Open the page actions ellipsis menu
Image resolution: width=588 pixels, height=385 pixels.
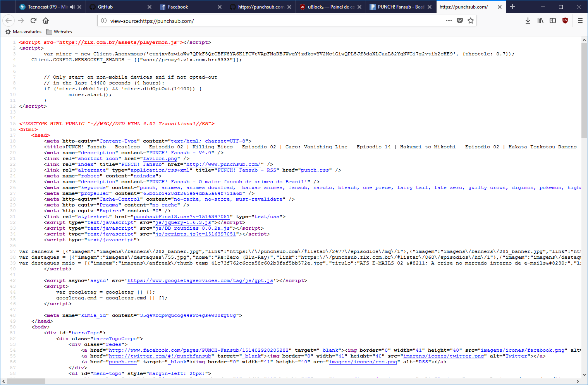point(449,21)
